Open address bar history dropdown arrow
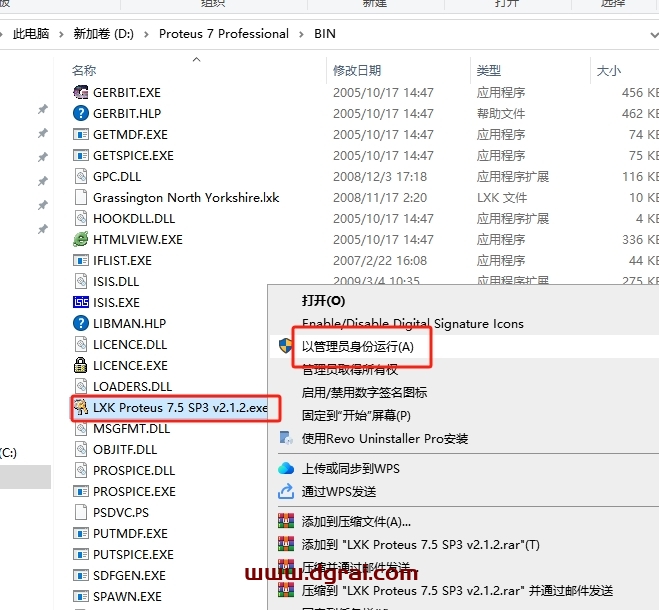 [654, 35]
